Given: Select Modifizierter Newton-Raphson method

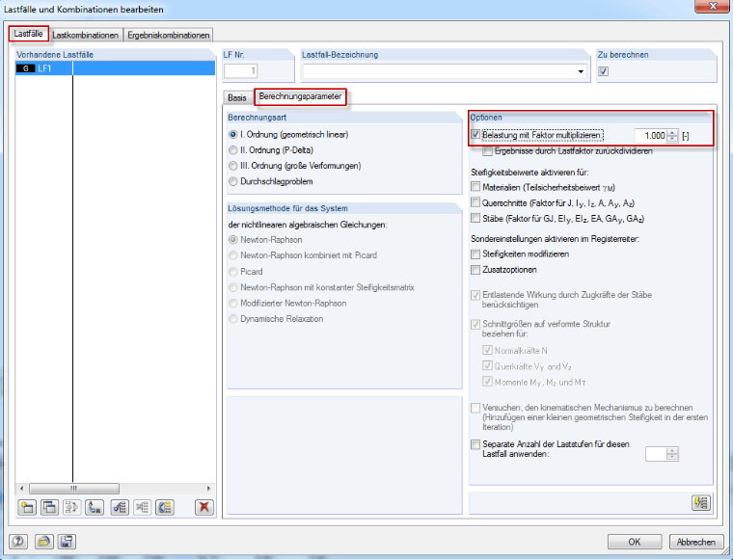Looking at the screenshot, I should pos(232,303).
